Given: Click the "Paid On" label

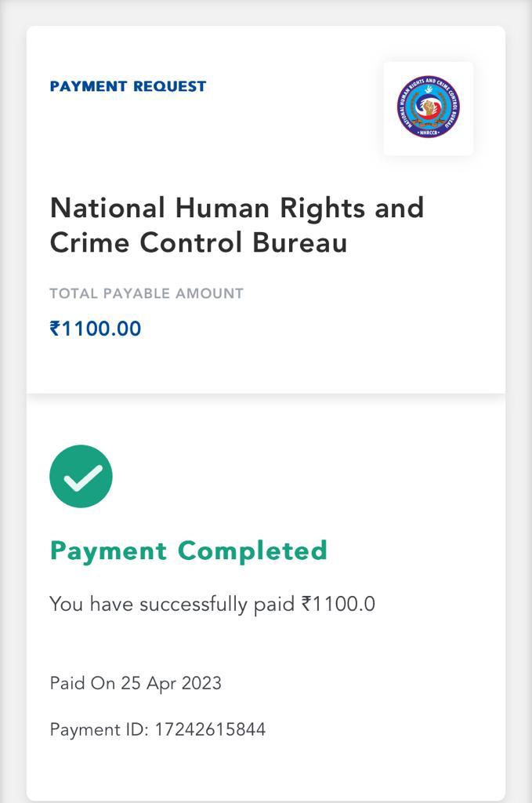Looking at the screenshot, I should click(82, 683).
